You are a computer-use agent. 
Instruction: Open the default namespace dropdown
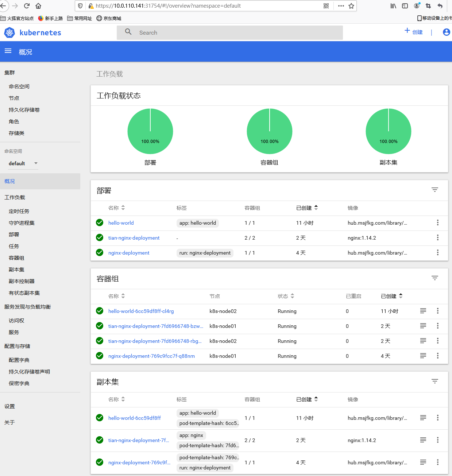point(23,163)
